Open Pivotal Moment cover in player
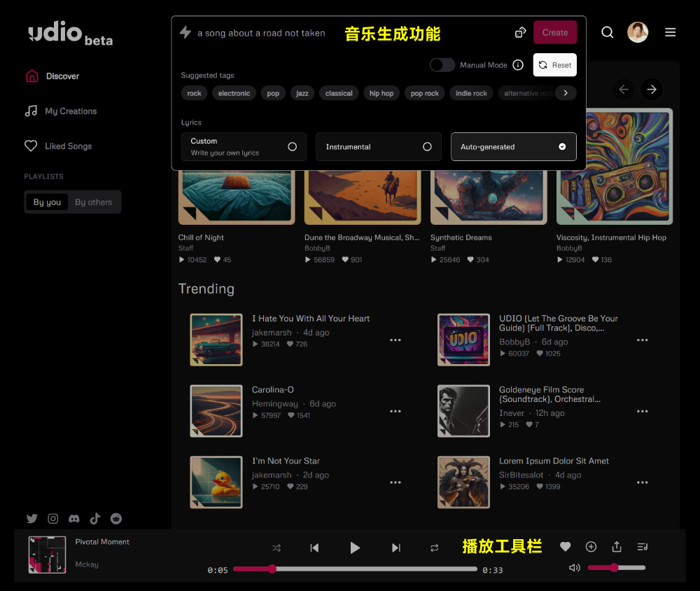 point(47,555)
